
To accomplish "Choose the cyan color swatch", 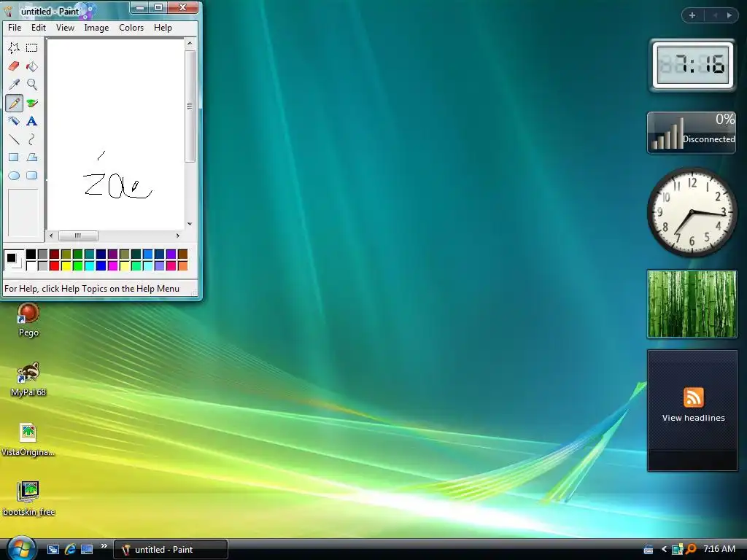I will [x=89, y=265].
